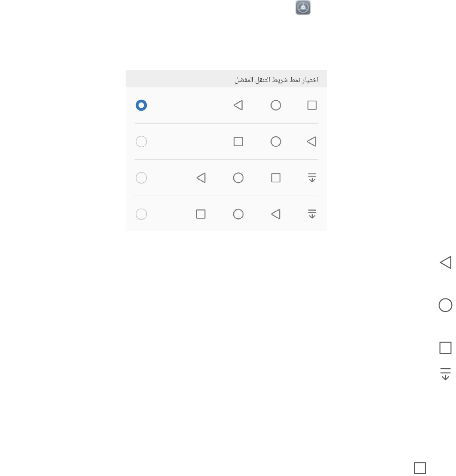The image size is (456, 476).
Task: Click the recents square in the second layout row
Action: coord(238,141)
